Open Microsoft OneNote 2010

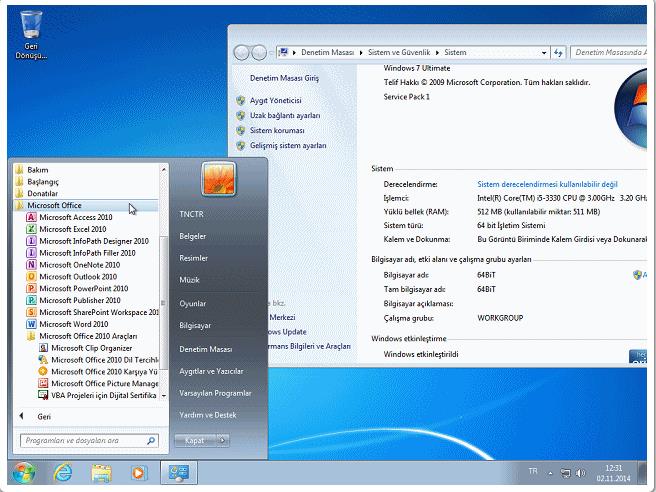[78, 264]
